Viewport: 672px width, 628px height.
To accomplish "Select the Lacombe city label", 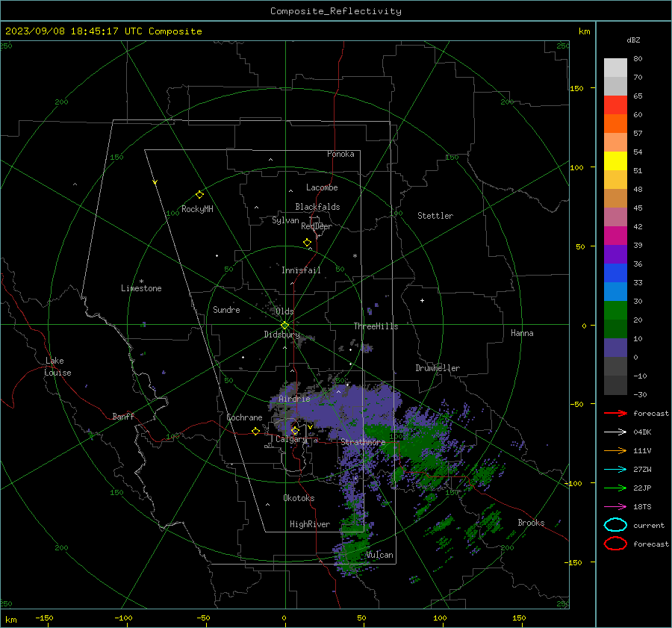I will 322,187.
